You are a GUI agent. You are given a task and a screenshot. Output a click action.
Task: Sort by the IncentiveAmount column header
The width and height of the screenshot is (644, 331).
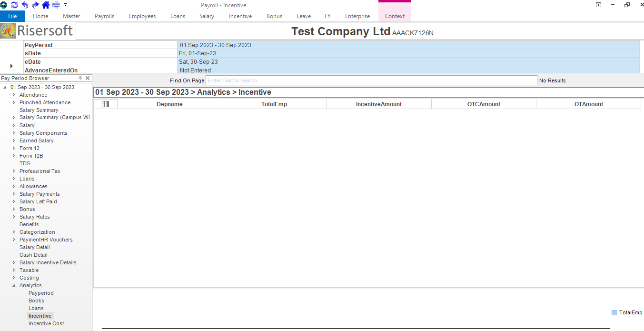pyautogui.click(x=379, y=104)
